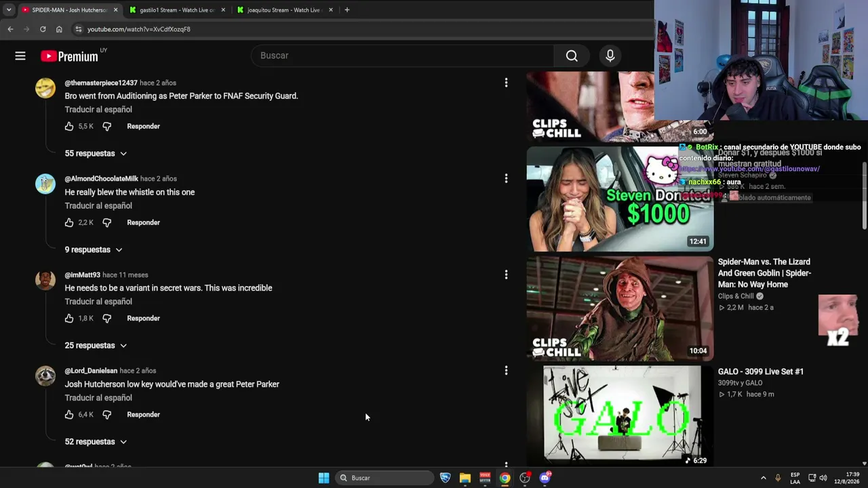
Task: Open a new browser tab
Action: (x=347, y=10)
